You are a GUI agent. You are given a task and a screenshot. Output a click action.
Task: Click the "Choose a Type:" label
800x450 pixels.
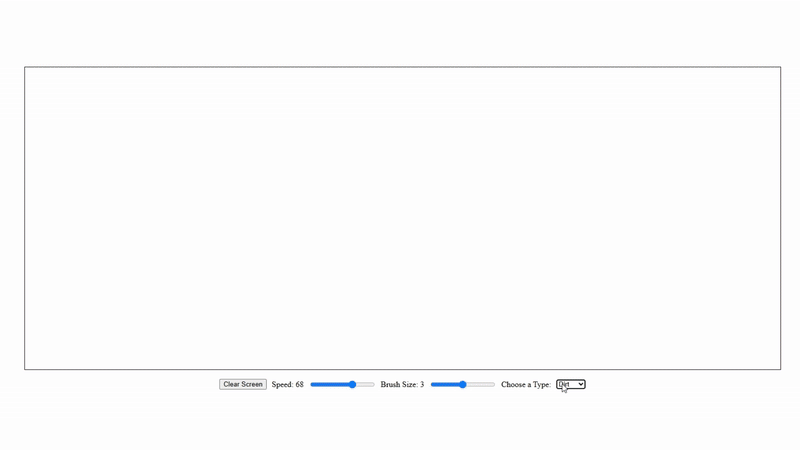[526, 384]
